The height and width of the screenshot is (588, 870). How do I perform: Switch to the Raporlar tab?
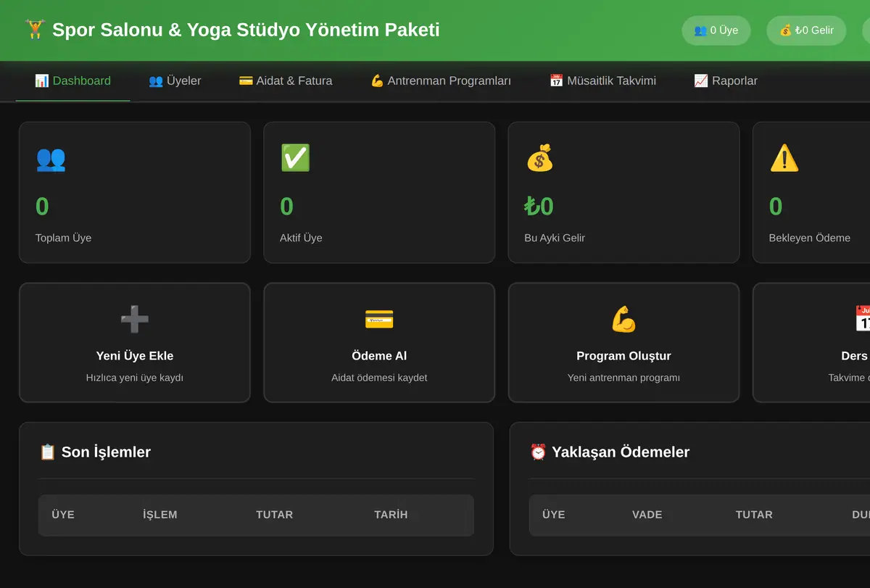tap(726, 81)
